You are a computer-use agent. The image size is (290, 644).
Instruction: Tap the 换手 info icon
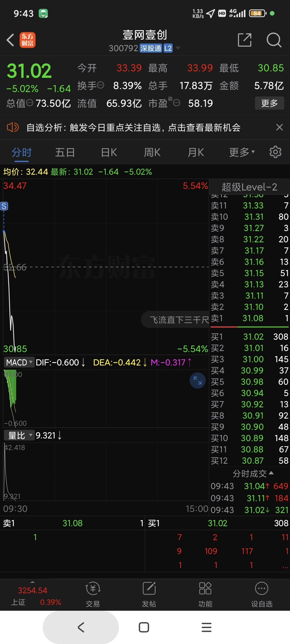tap(100, 85)
